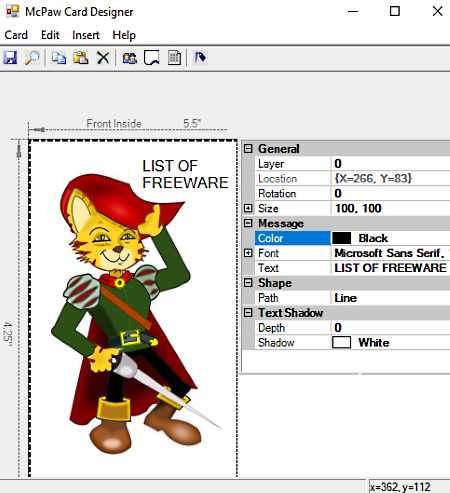The height and width of the screenshot is (493, 450).
Task: Select the Path property label
Action: pyautogui.click(x=268, y=298)
